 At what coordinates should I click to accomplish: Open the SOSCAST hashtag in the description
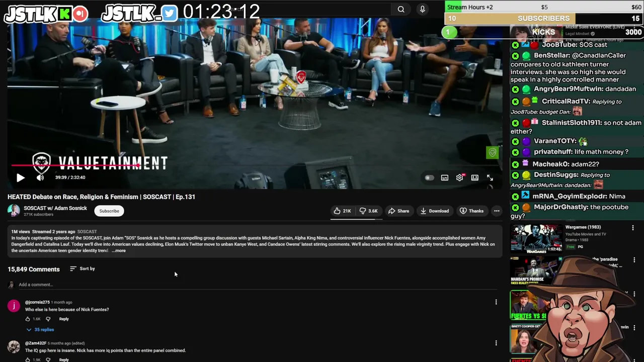[x=87, y=231]
